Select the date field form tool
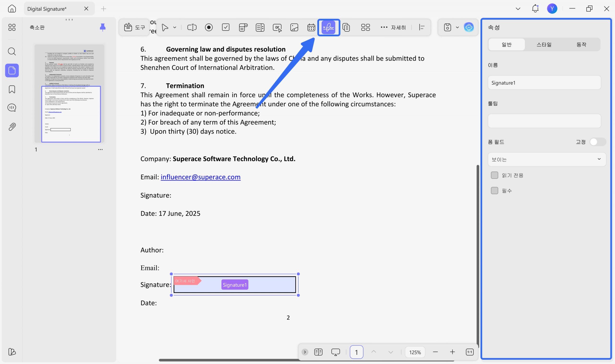 click(311, 27)
